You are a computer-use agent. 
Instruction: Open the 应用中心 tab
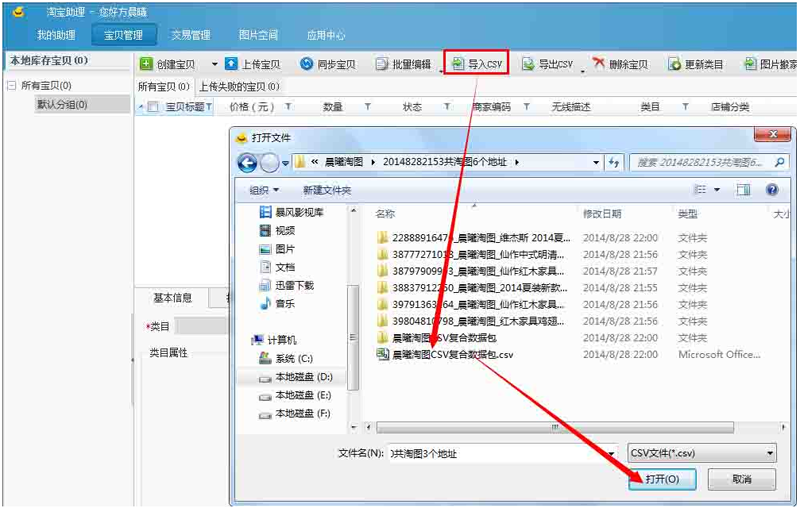coord(326,35)
